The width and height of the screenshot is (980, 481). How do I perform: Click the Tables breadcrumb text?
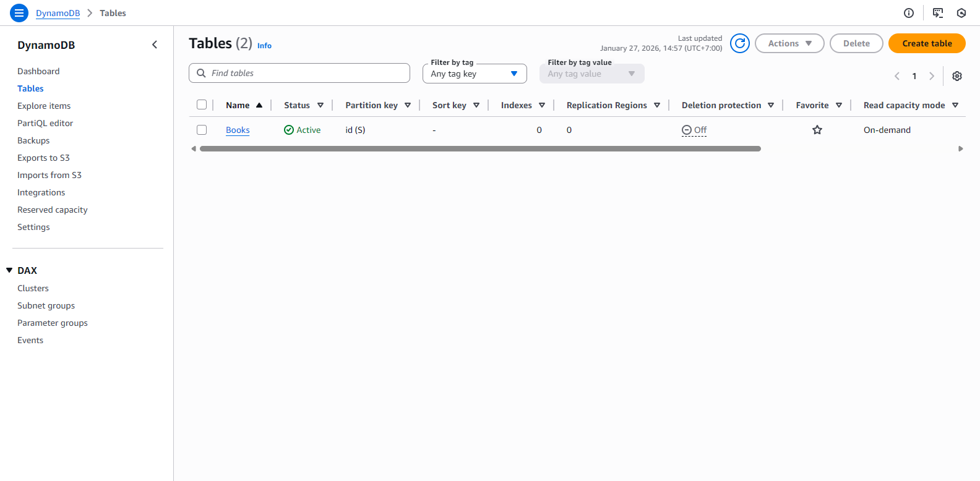tap(113, 13)
